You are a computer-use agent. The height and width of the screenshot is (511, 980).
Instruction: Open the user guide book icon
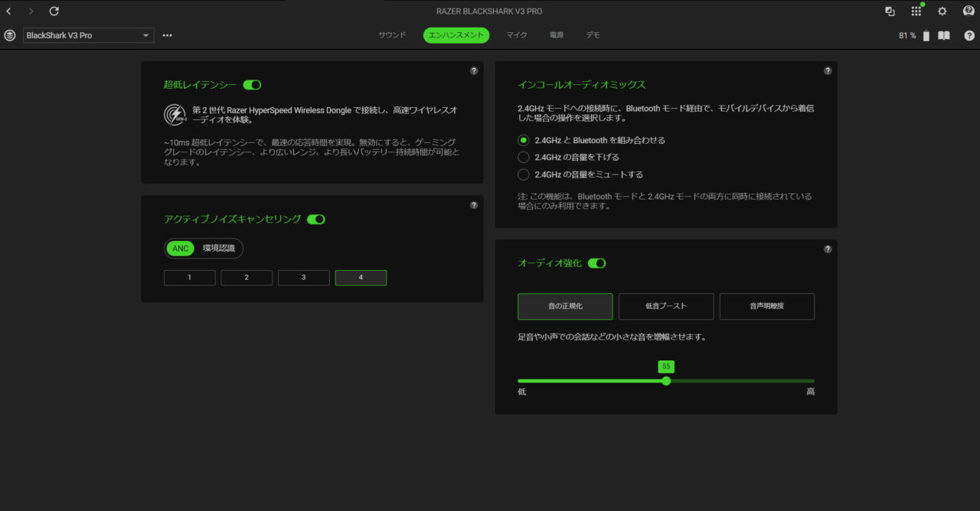coord(944,35)
